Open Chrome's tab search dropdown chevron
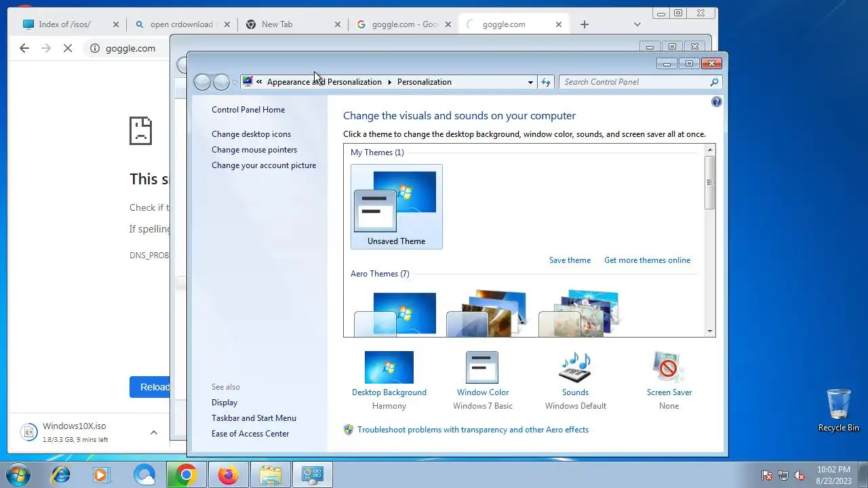The height and width of the screenshot is (488, 868). click(637, 24)
